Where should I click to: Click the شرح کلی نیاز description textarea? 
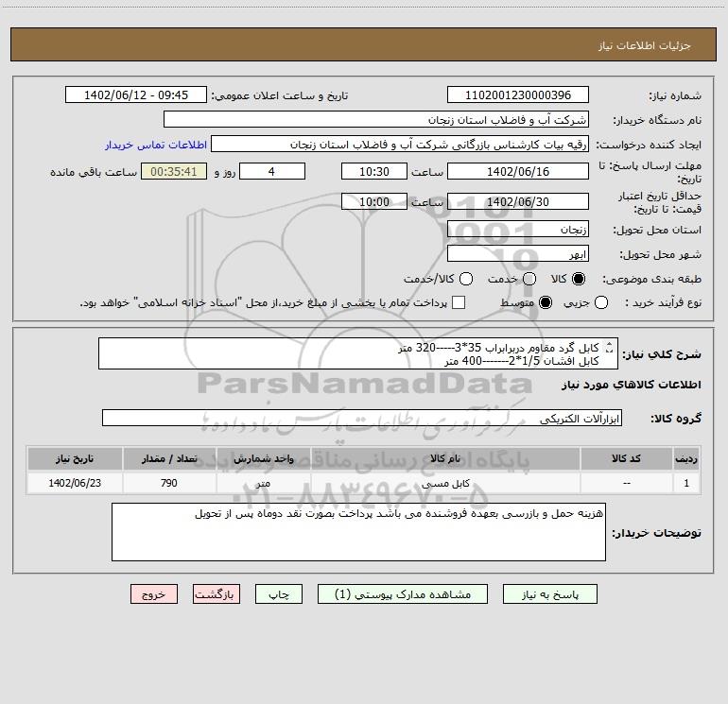358,354
